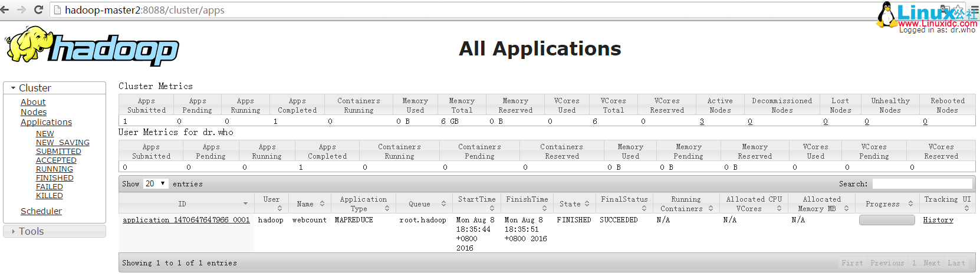Filter applications by NEW_SAVING state
This screenshot has width=980, height=276.
click(x=63, y=143)
